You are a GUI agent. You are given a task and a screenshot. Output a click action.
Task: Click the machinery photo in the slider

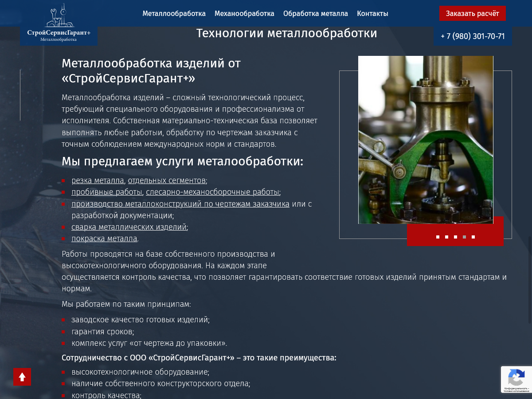(426, 140)
